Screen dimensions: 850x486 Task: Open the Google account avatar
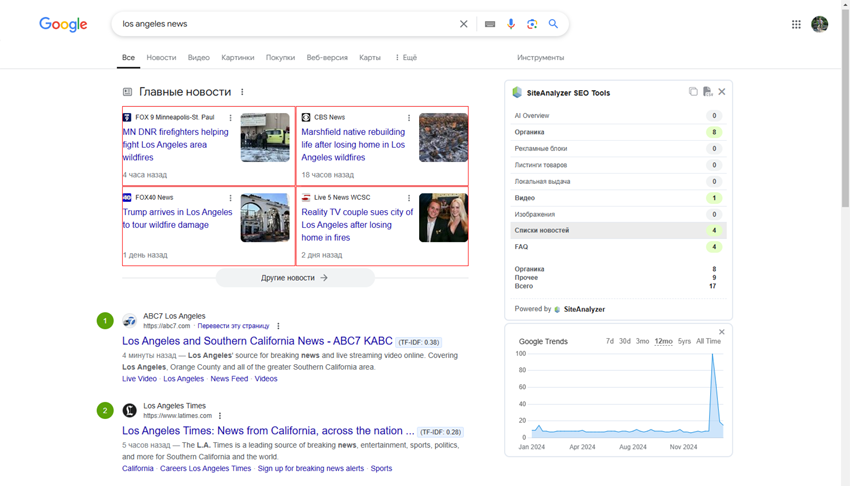819,24
